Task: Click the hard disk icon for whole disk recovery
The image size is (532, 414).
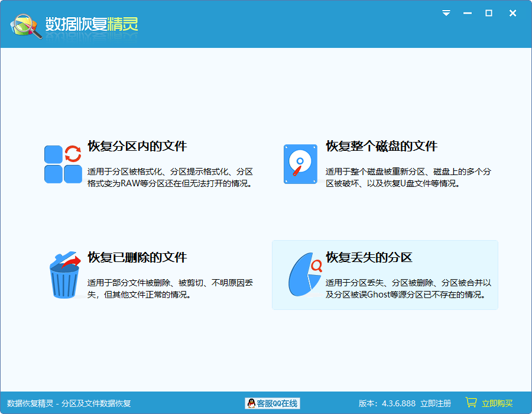Action: (x=300, y=164)
